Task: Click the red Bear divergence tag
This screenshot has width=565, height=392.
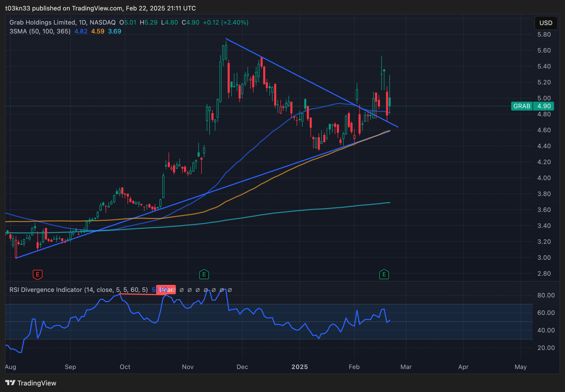Action: 166,290
